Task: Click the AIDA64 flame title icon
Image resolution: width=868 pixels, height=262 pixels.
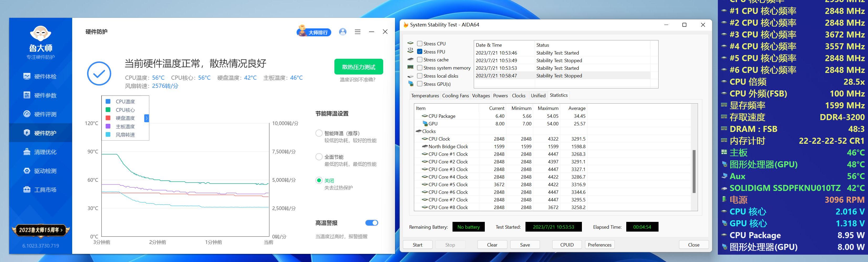Action: 406,25
